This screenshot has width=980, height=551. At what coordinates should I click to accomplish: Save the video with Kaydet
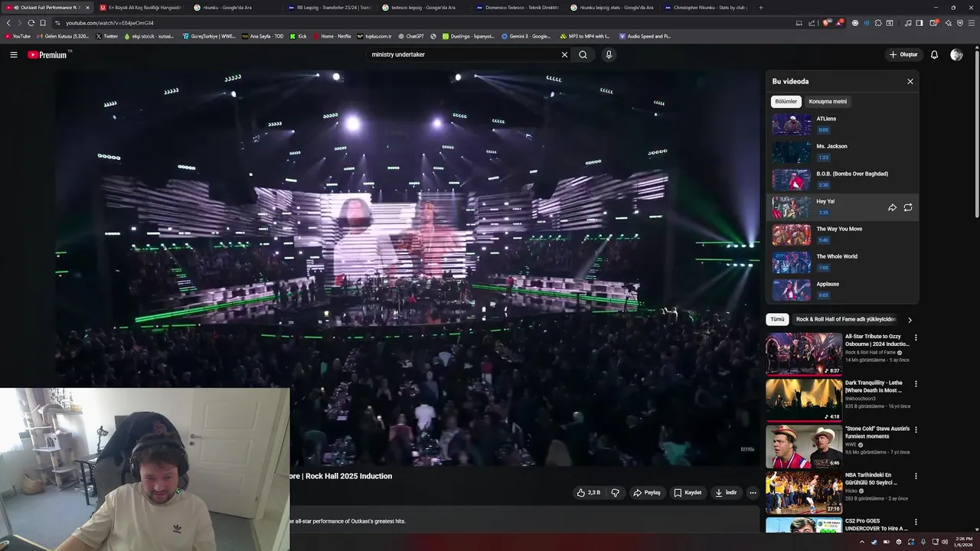click(688, 493)
